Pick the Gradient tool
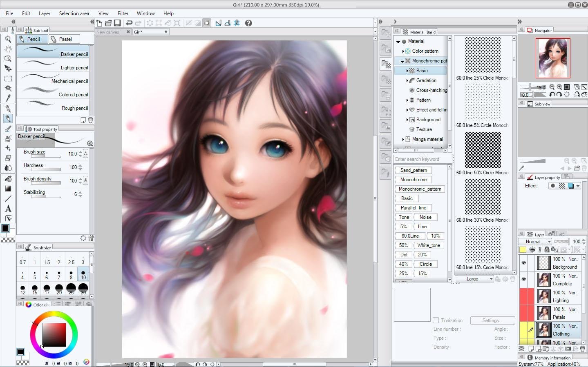 8,189
